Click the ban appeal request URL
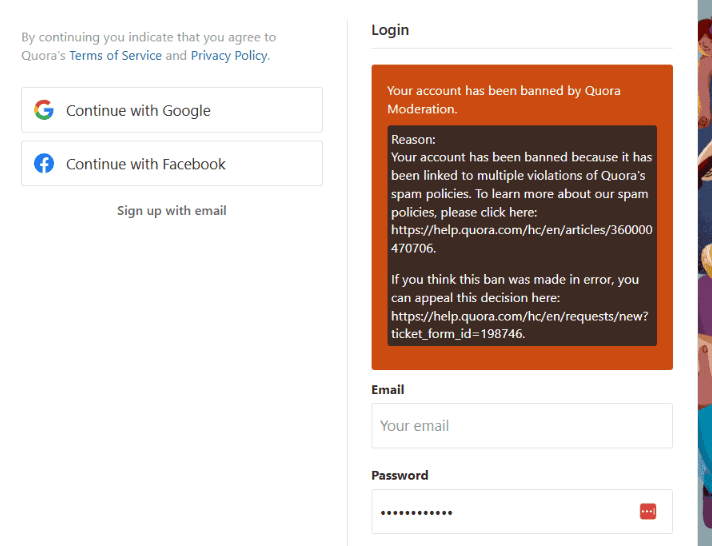 click(x=519, y=325)
